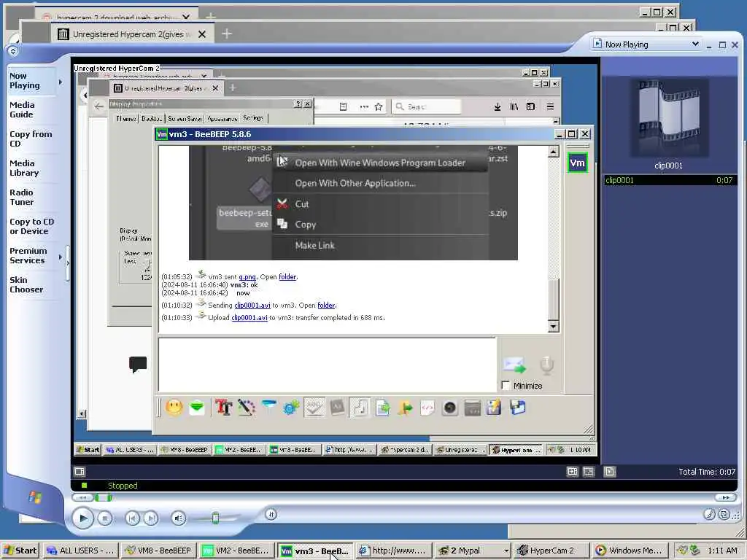Image resolution: width=747 pixels, height=560 pixels.
Task: Click the video display area
Action: pos(336,262)
